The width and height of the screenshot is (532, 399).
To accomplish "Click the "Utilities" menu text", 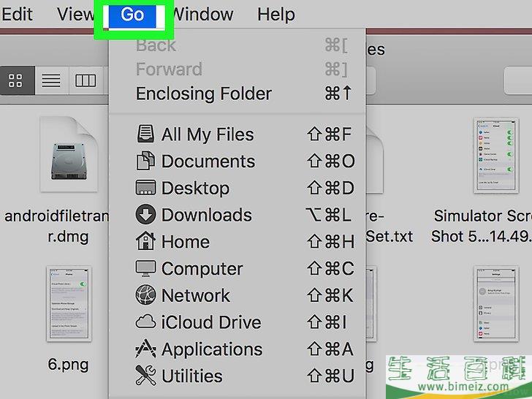I will coord(192,376).
